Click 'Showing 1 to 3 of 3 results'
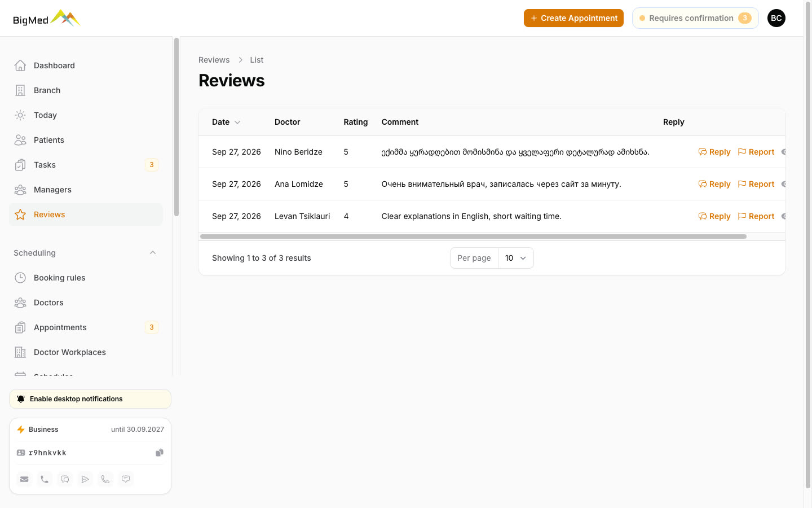Screen dimensions: 812x508 click(262, 258)
